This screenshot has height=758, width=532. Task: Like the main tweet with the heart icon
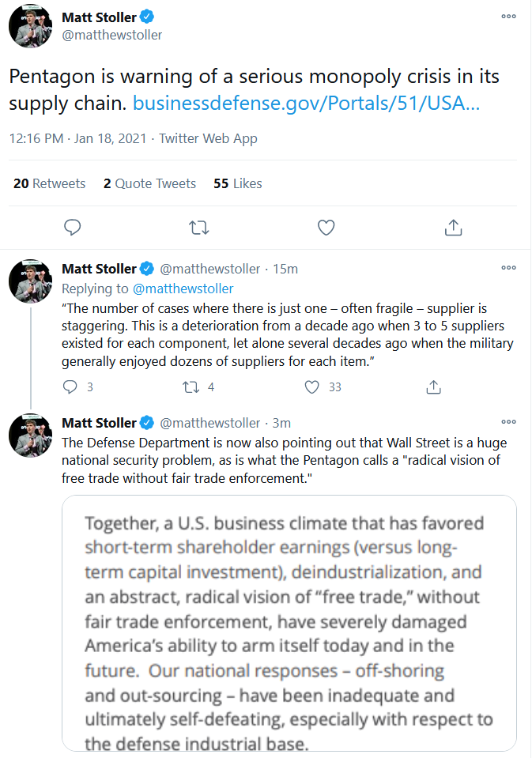point(326,227)
